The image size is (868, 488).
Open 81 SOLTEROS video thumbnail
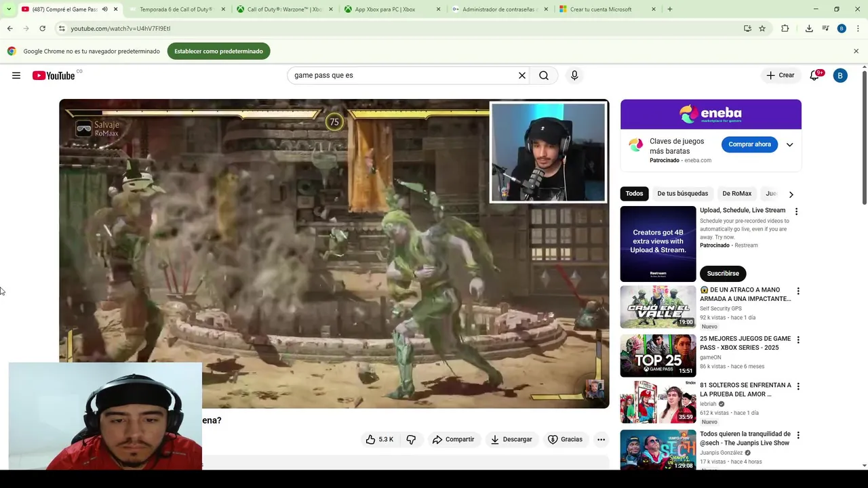658,403
